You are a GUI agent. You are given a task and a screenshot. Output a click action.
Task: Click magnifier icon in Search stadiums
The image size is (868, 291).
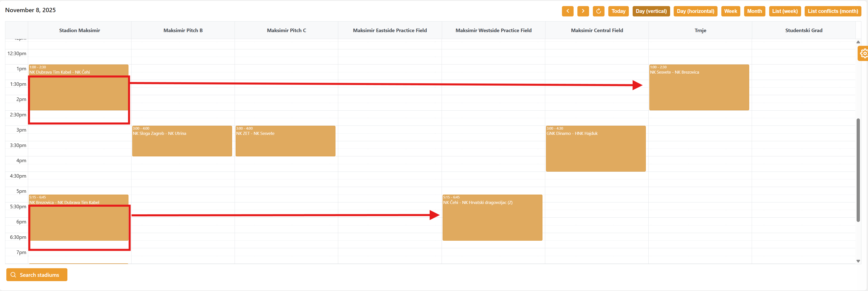pyautogui.click(x=13, y=275)
